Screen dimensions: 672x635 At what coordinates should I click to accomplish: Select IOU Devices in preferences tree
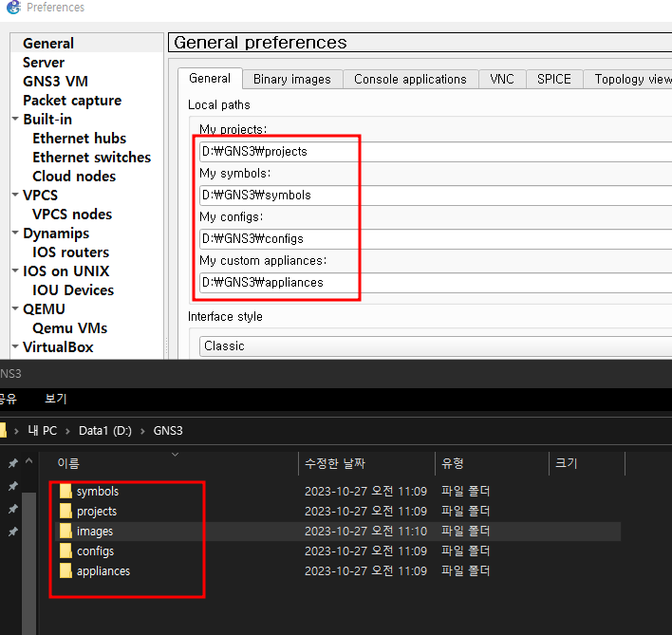coord(73,290)
